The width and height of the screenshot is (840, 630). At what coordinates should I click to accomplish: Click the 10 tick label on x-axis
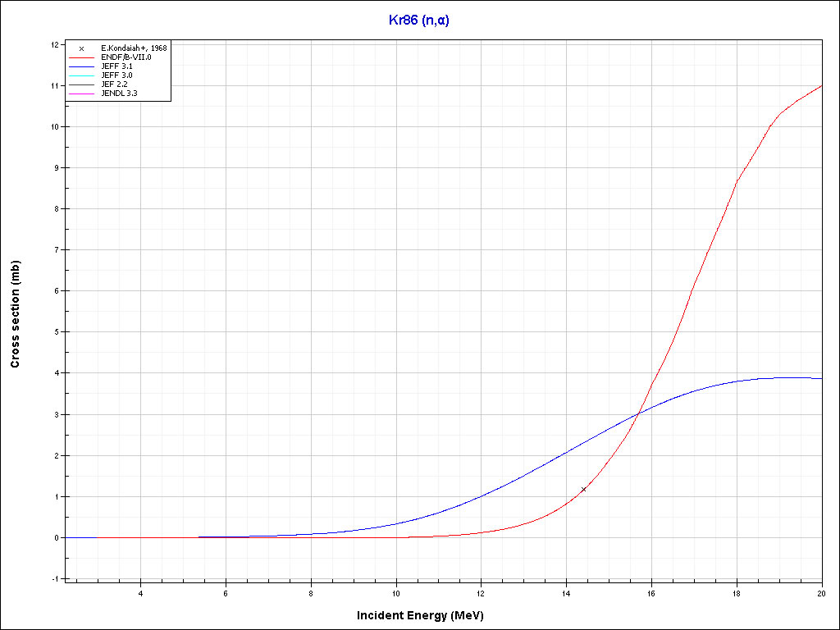(396, 593)
